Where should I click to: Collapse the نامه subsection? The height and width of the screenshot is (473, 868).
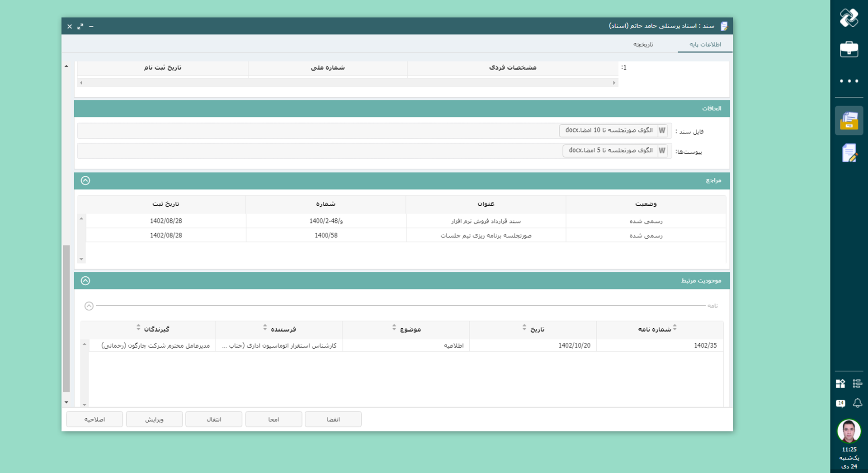coord(89,306)
